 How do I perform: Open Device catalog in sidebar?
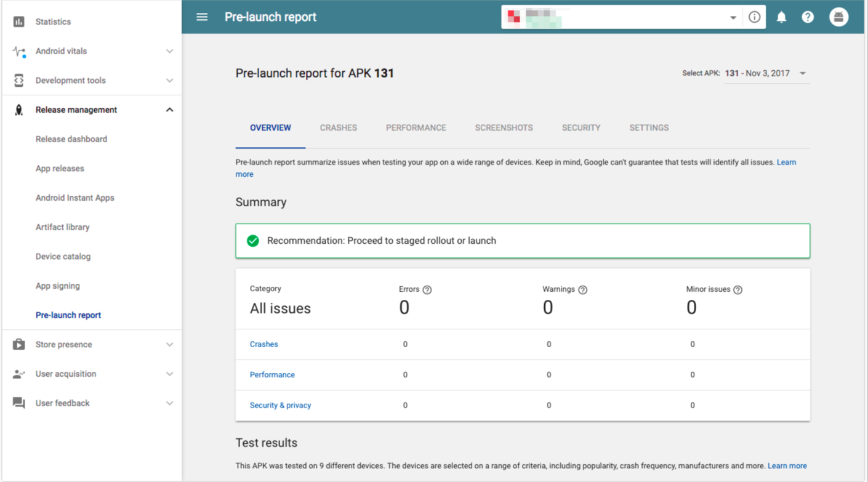[63, 257]
